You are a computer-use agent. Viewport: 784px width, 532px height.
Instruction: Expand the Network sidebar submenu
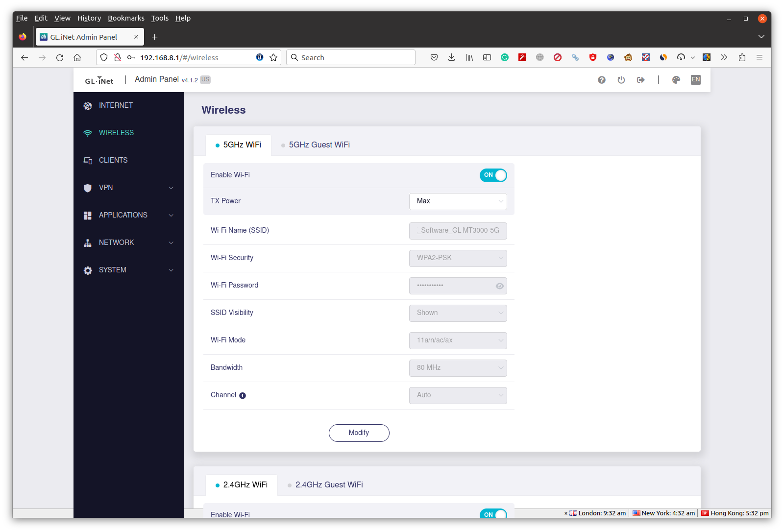(x=171, y=242)
